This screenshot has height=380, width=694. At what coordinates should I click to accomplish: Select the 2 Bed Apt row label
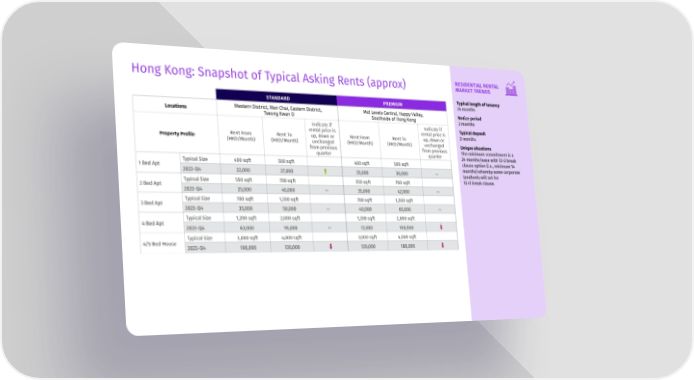click(x=150, y=183)
